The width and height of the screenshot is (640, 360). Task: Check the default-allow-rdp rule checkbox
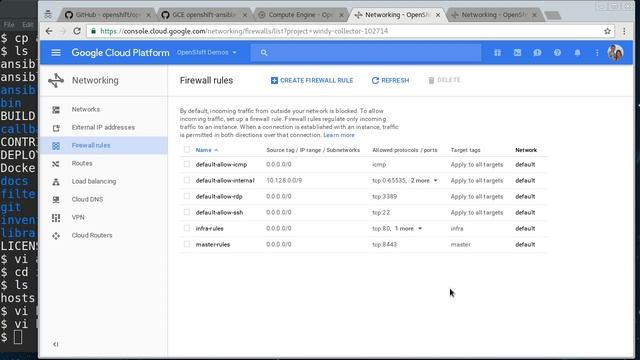187,196
